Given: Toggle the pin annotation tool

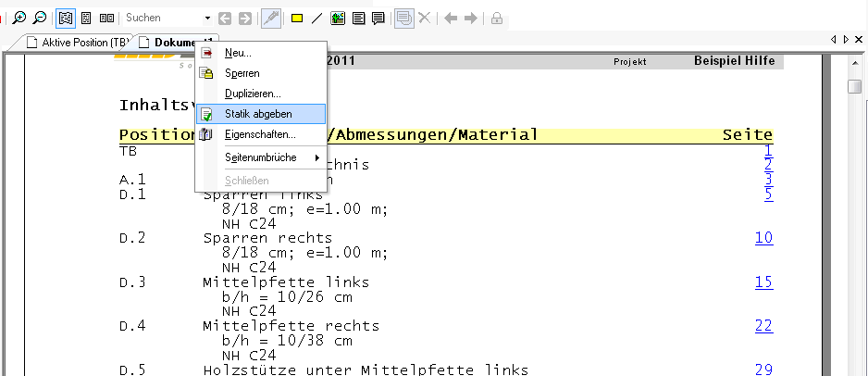Looking at the screenshot, I should pyautogui.click(x=271, y=19).
